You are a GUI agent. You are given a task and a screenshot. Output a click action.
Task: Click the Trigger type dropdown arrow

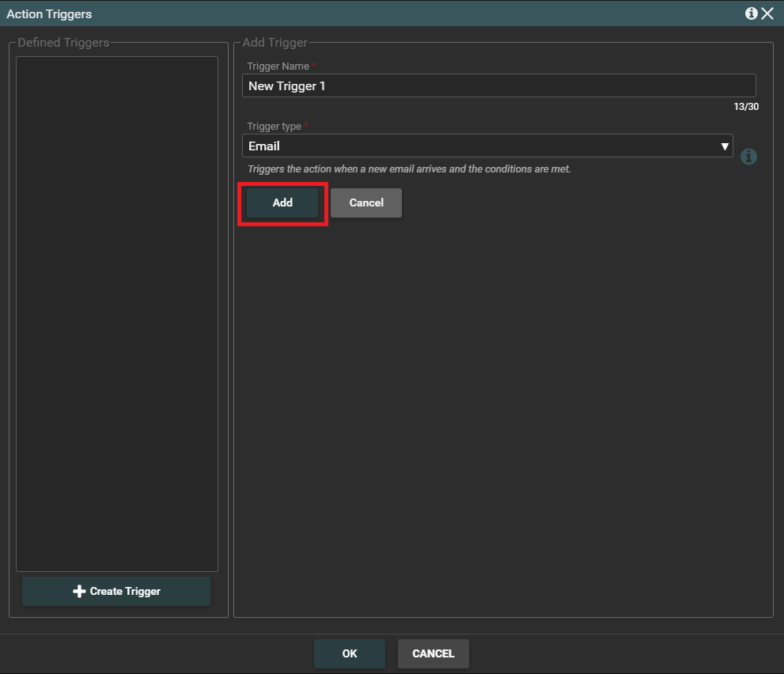pyautogui.click(x=724, y=146)
